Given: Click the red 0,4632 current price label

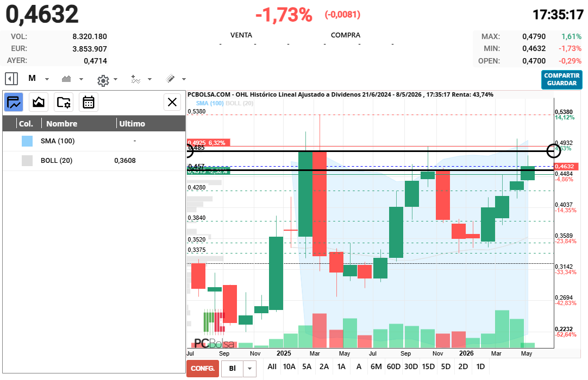Looking at the screenshot, I should pos(567,167).
